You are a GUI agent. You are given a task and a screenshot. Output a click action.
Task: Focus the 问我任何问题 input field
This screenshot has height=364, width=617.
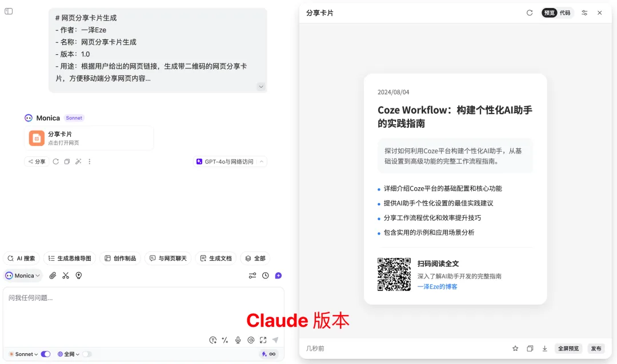(x=143, y=310)
